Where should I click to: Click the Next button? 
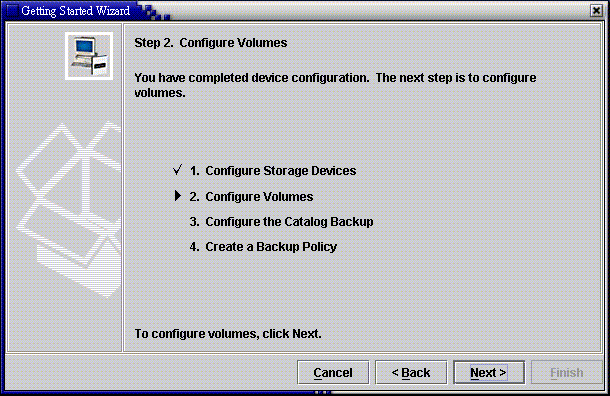489,372
